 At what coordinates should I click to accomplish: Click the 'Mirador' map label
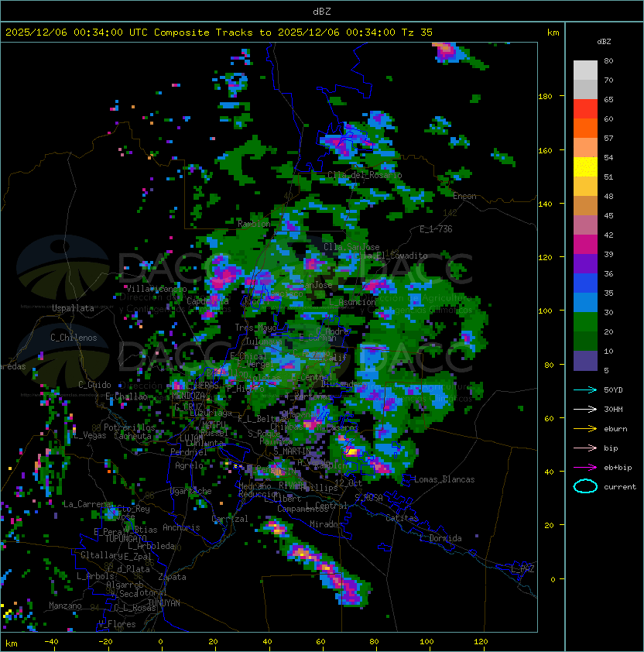tap(327, 524)
